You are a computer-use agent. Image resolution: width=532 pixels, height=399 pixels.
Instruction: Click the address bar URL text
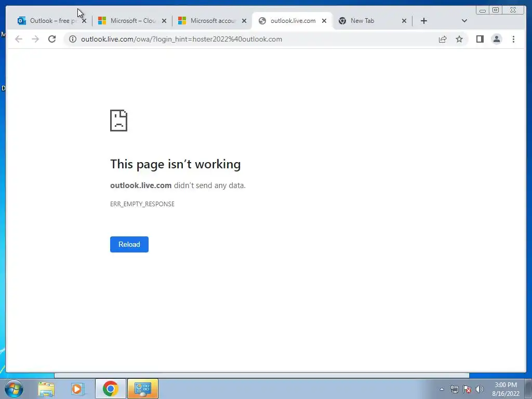coord(181,39)
